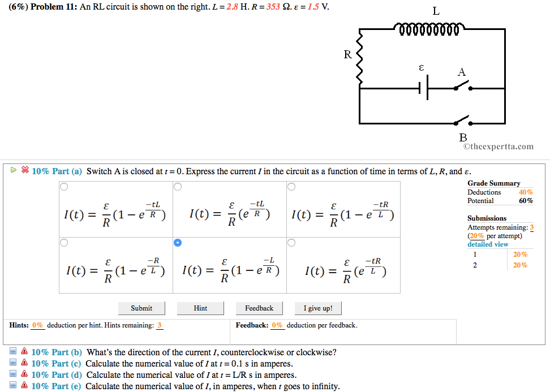Click the warning triangle icon for Part (c)
This screenshot has width=550, height=392.
pos(24,363)
